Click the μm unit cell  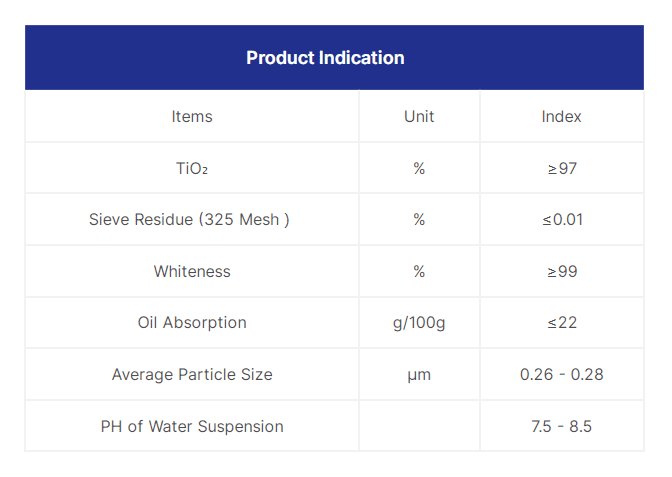click(x=419, y=374)
